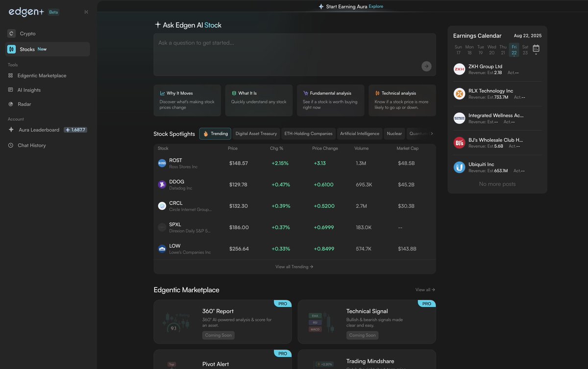The width and height of the screenshot is (588, 369).
Task: Open the Aura Leaderboard
Action: point(39,130)
